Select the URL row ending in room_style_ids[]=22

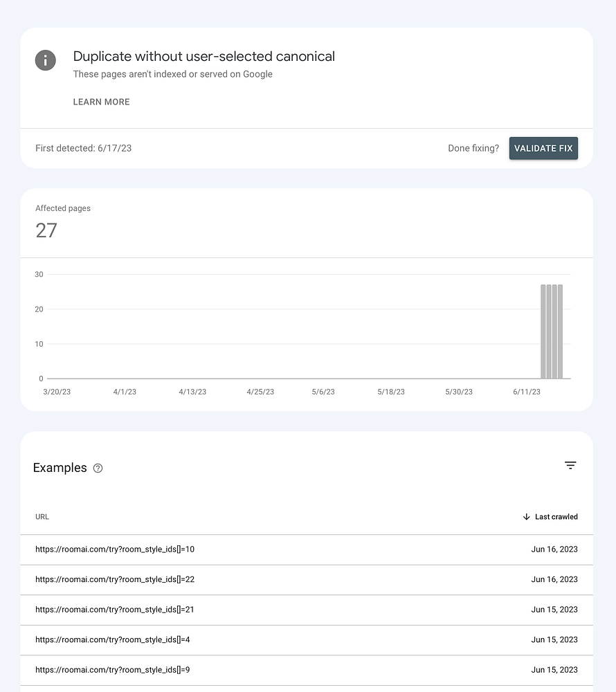(x=115, y=580)
